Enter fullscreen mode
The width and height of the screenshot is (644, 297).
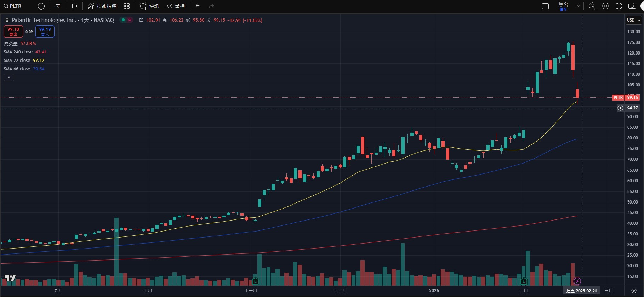pos(619,6)
